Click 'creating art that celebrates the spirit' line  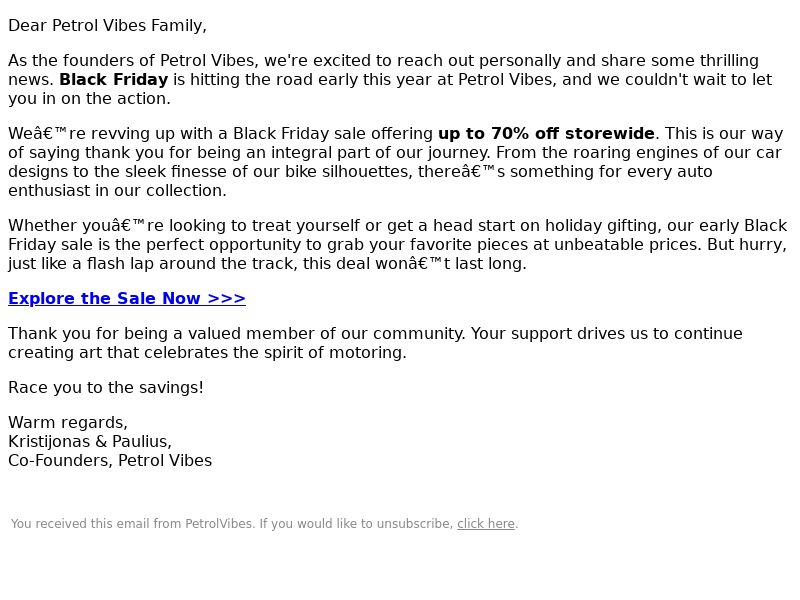207,353
